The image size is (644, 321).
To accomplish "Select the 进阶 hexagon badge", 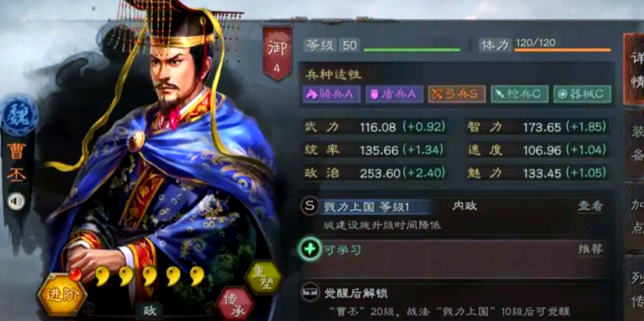I will coord(62,295).
